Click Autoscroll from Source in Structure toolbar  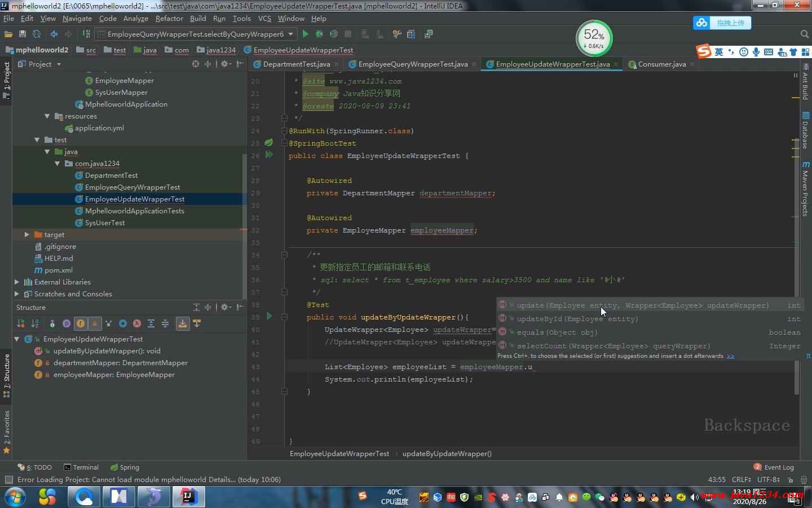[197, 323]
